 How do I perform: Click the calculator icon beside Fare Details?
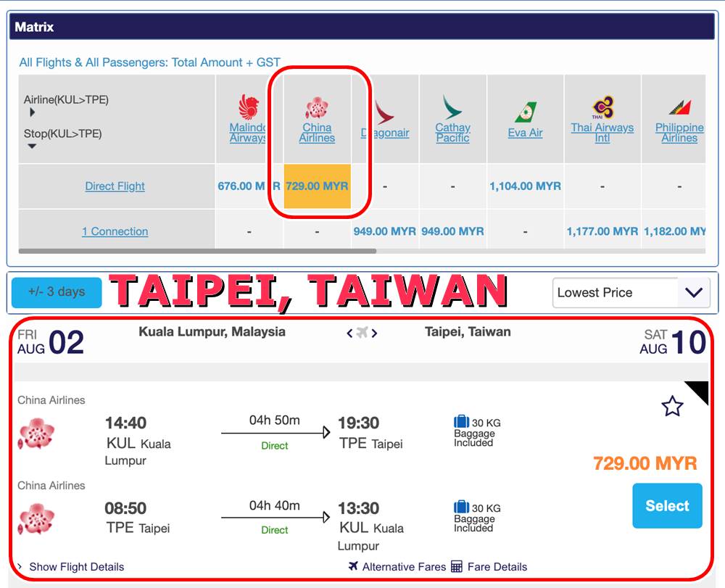(456, 566)
